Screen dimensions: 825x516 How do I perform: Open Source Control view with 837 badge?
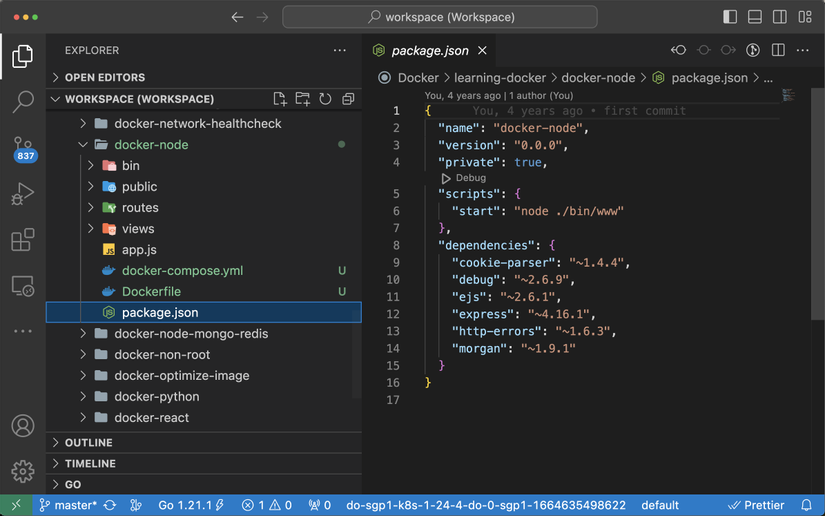click(22, 148)
